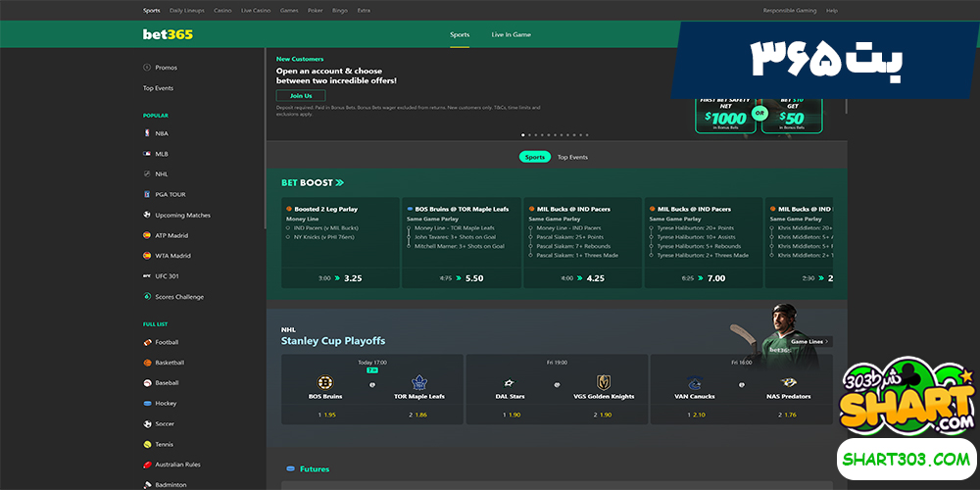Open Game Lines chevron link
Viewport: 980px width, 490px height.
810,342
